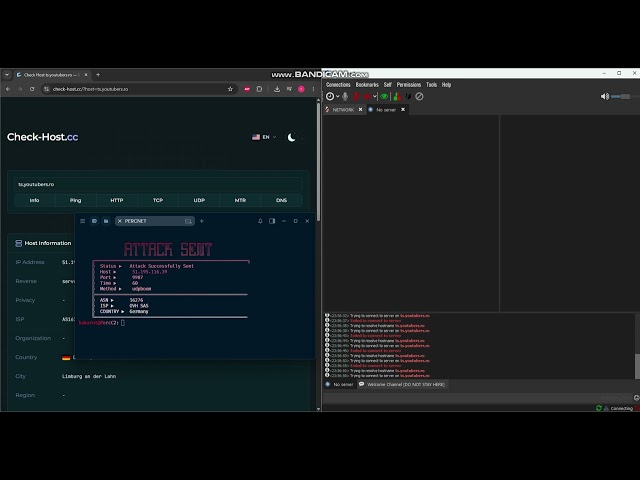The height and width of the screenshot is (480, 640).
Task: Open the browser downloads icon
Action: point(277,89)
